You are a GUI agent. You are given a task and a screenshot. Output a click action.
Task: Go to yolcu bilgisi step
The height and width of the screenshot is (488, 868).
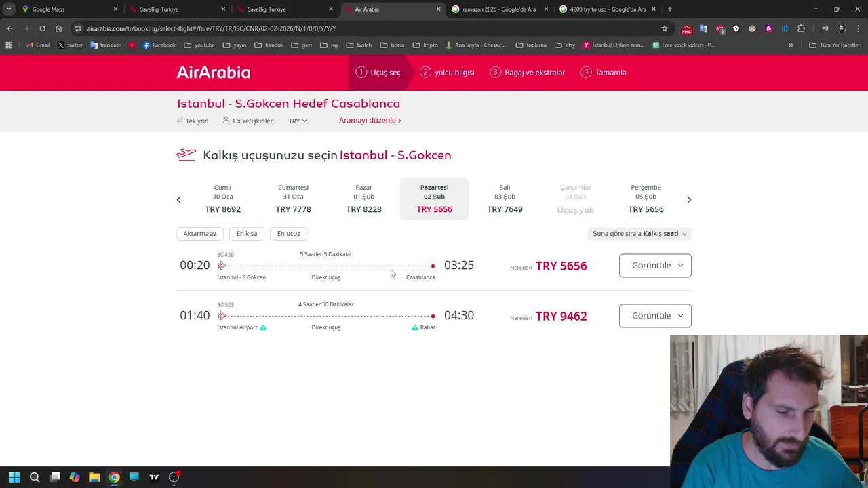[x=447, y=73]
